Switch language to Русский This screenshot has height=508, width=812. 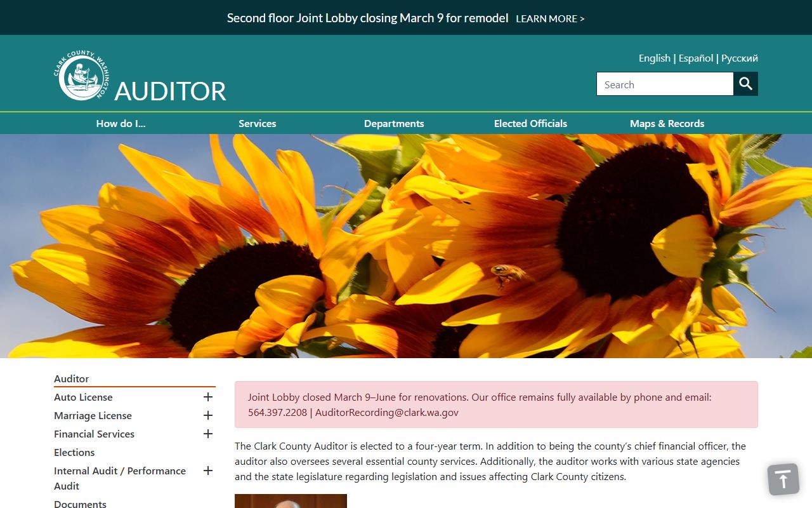[740, 58]
